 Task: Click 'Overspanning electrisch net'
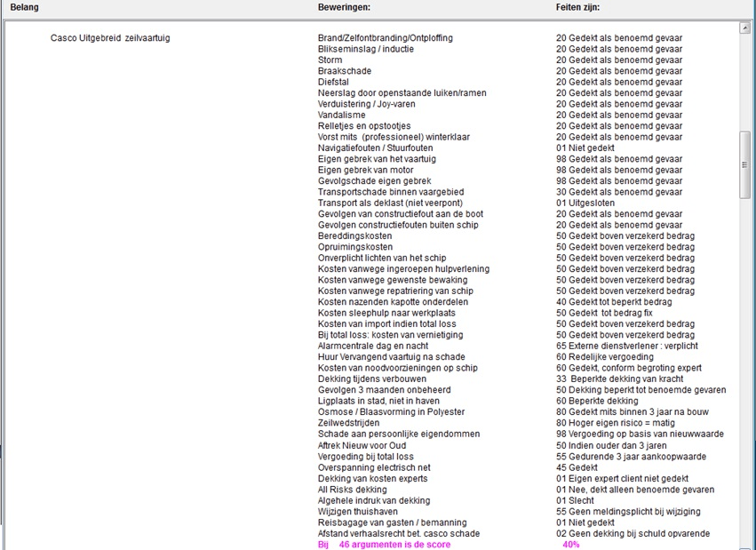[x=374, y=467]
